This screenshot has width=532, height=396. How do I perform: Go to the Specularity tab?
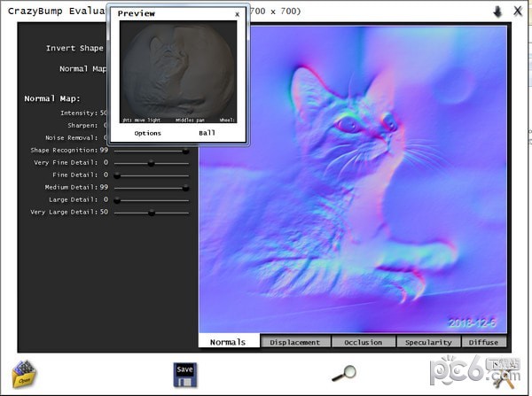pyautogui.click(x=428, y=342)
